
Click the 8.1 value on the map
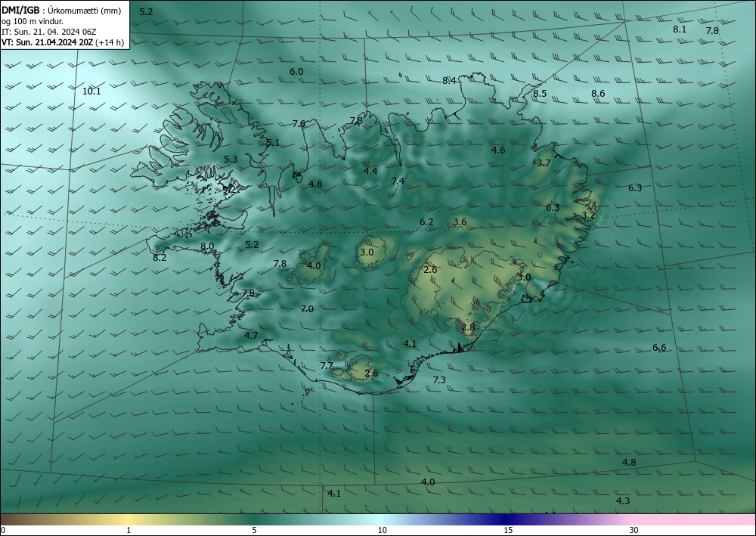pos(680,29)
